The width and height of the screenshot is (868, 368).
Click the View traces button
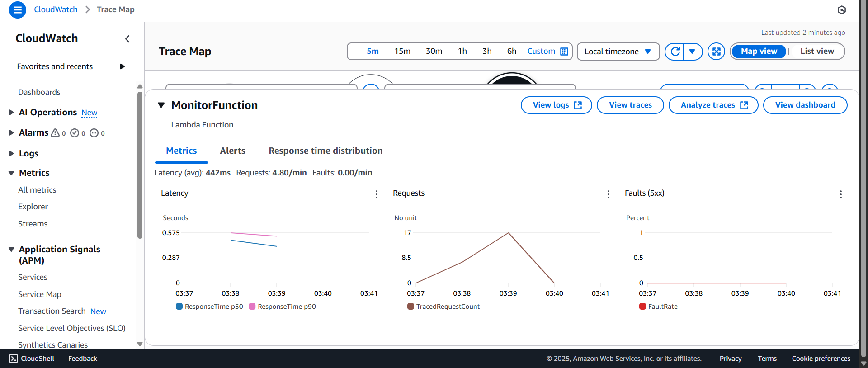coord(630,105)
